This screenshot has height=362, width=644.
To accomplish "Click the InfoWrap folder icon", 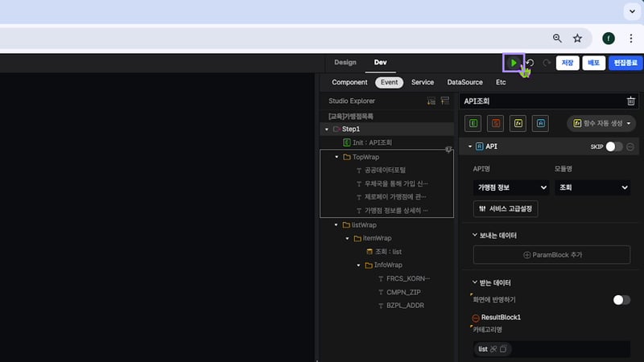I will point(369,265).
